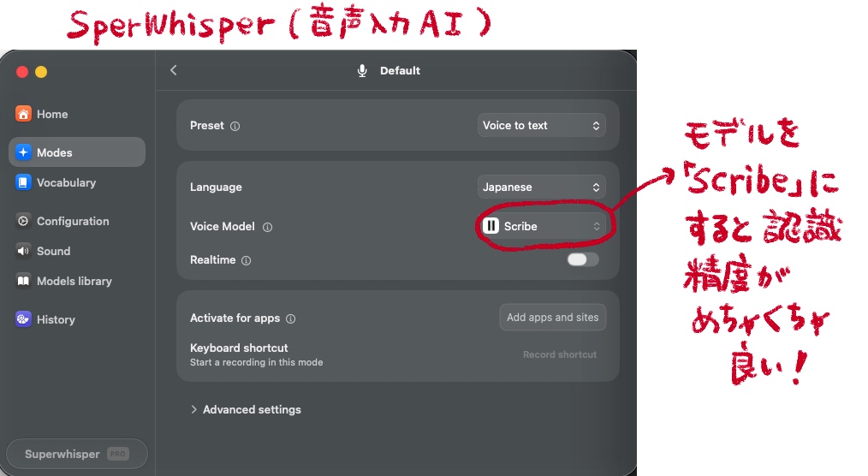
Task: Click the Preset label
Action: [207, 126]
